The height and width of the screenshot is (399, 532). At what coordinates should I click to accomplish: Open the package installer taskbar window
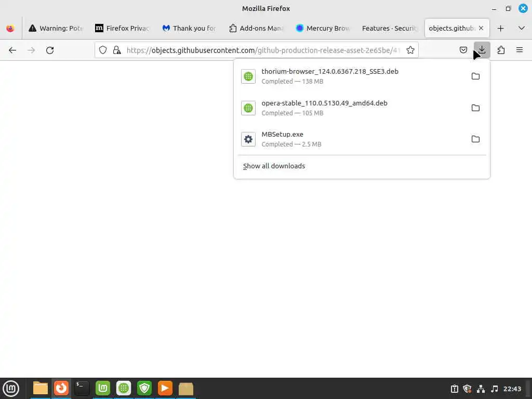[124, 388]
